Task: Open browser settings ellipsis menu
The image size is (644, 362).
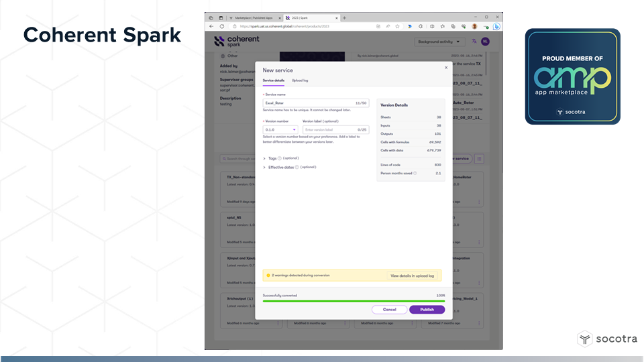Action: 486,26
